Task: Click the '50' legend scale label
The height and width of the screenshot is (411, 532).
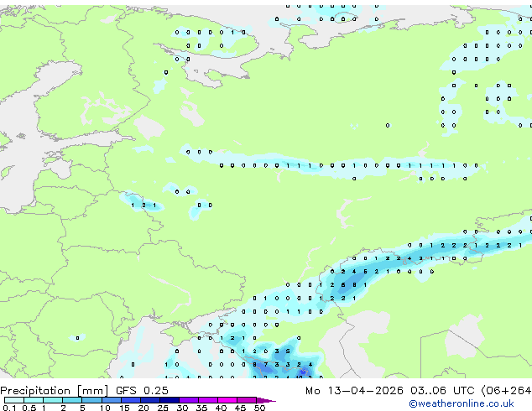Action: coord(259,408)
